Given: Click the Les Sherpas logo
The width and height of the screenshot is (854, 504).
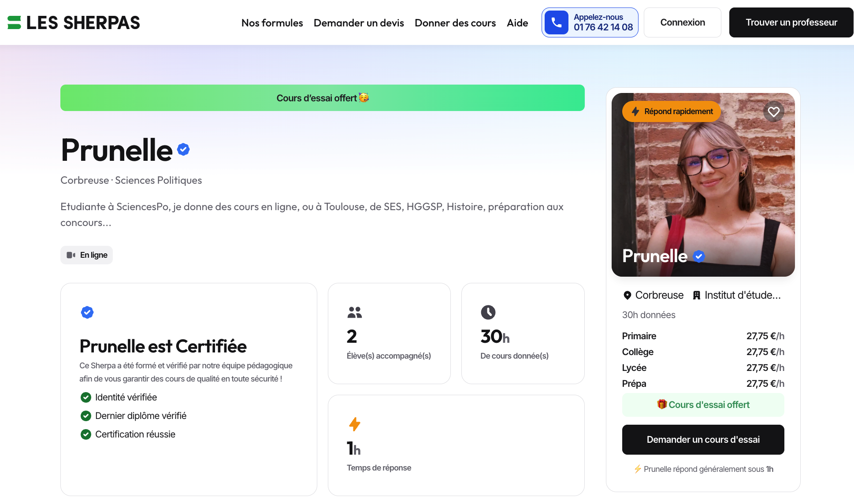Looking at the screenshot, I should click(73, 22).
